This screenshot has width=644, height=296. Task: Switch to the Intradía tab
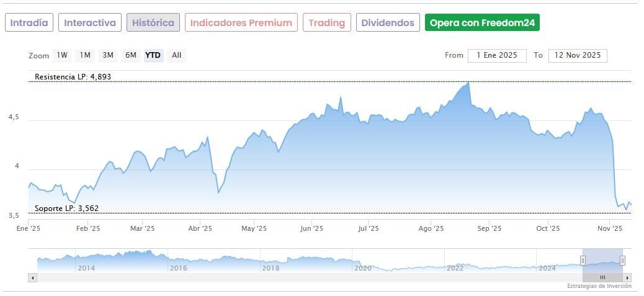tap(29, 23)
